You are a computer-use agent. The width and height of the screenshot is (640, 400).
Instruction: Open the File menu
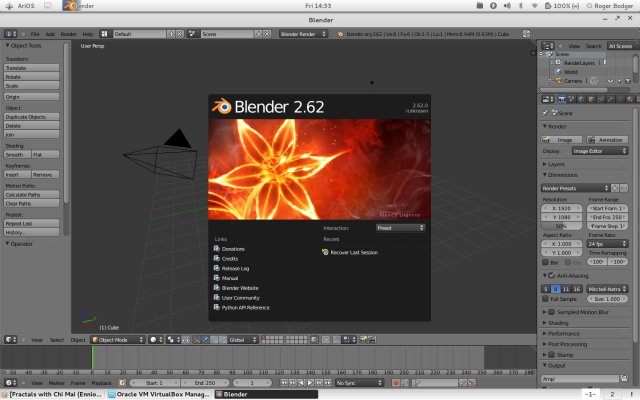(x=35, y=34)
